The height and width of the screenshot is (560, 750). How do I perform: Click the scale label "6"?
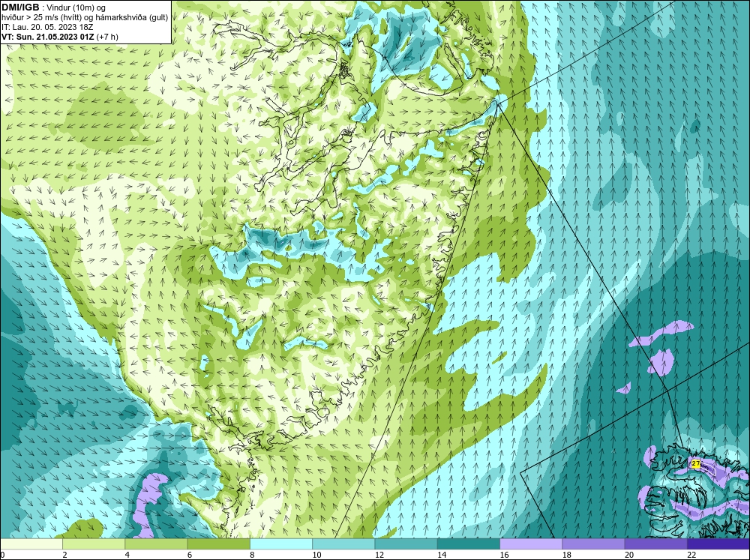click(190, 555)
